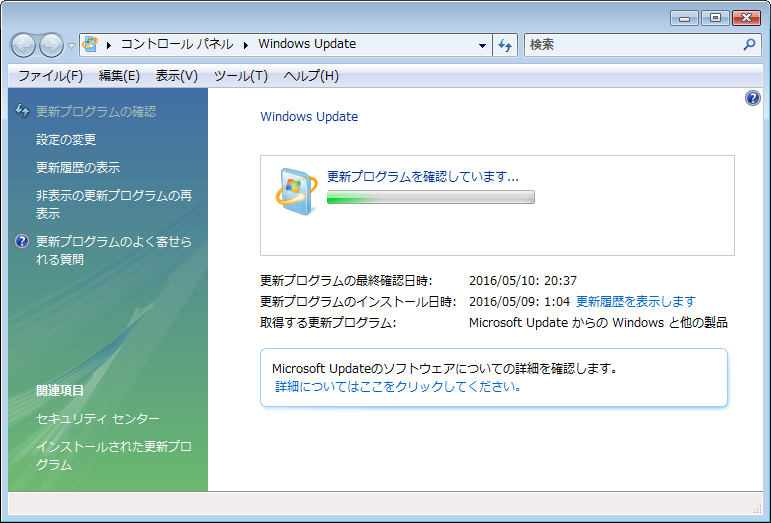
Task: Click the Forward navigation arrow
Action: 52,45
